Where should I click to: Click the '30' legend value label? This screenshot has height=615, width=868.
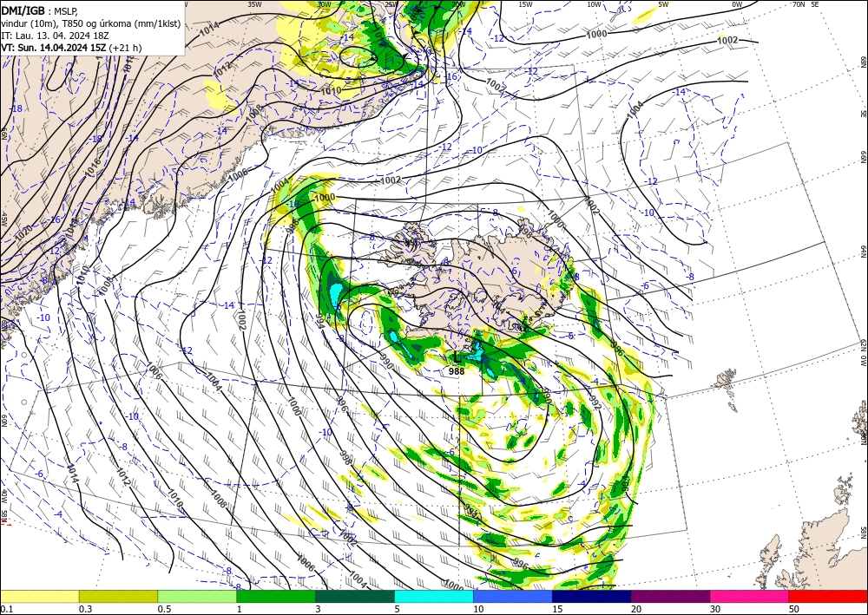[714, 609]
